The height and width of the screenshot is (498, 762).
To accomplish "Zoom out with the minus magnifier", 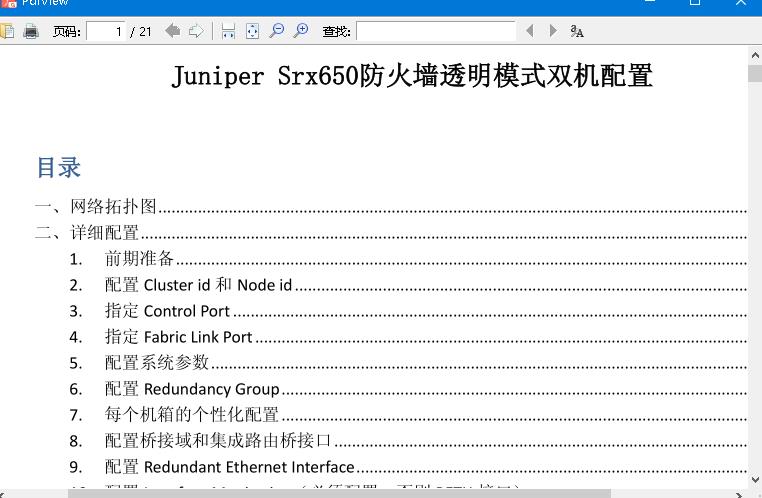I will pos(277,31).
